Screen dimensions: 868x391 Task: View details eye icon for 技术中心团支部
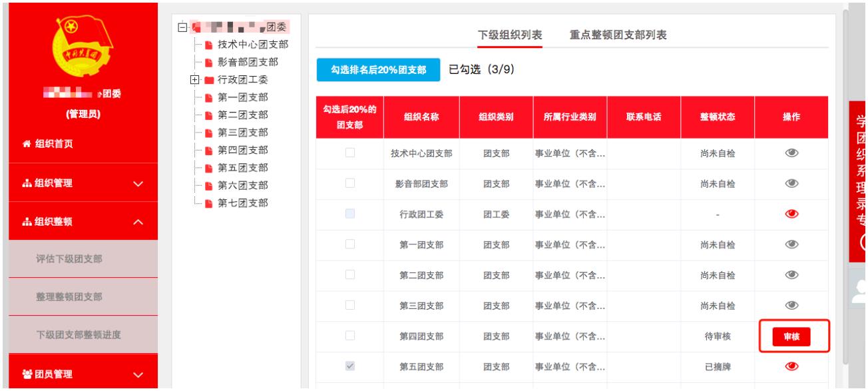pyautogui.click(x=791, y=153)
